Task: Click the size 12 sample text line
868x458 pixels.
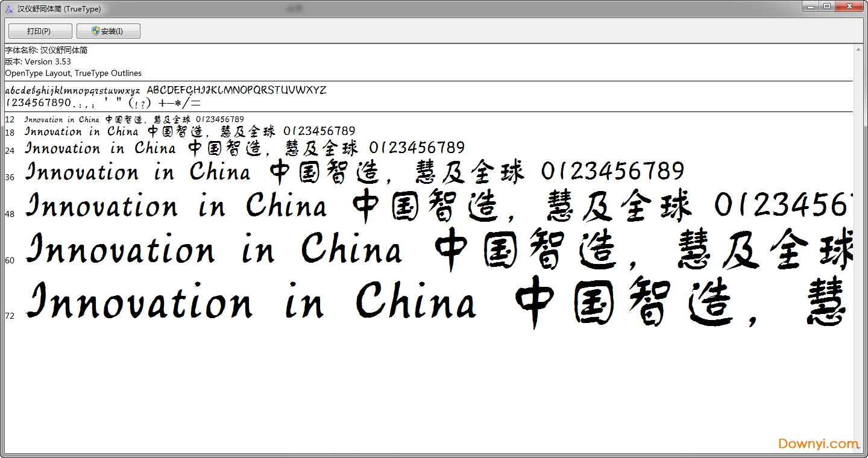Action: click(x=134, y=119)
